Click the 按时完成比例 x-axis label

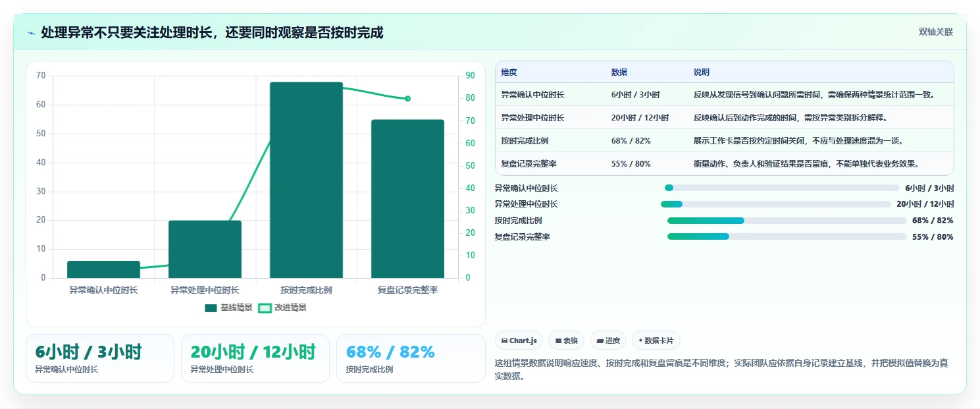306,290
